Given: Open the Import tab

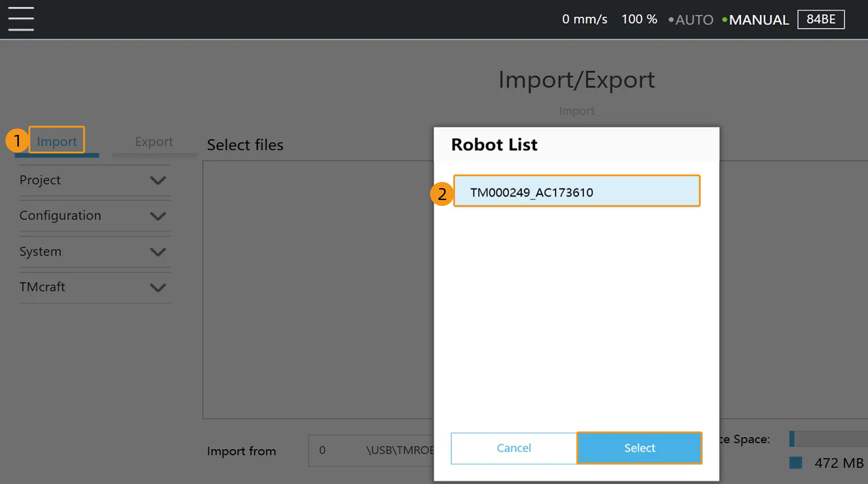Looking at the screenshot, I should click(57, 141).
